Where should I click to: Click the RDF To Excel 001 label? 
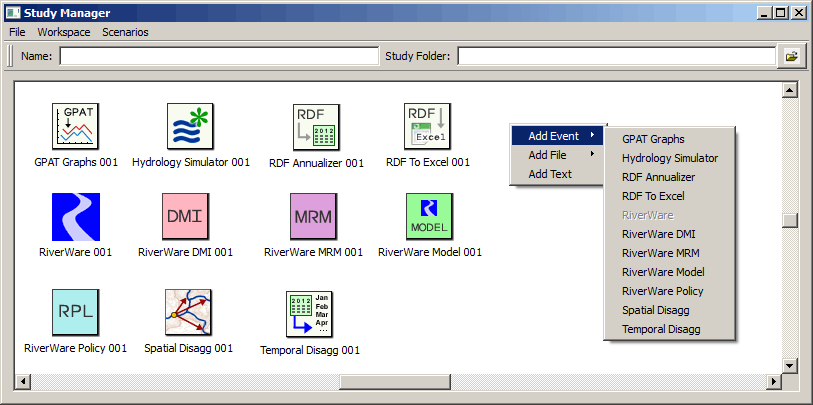point(428,162)
